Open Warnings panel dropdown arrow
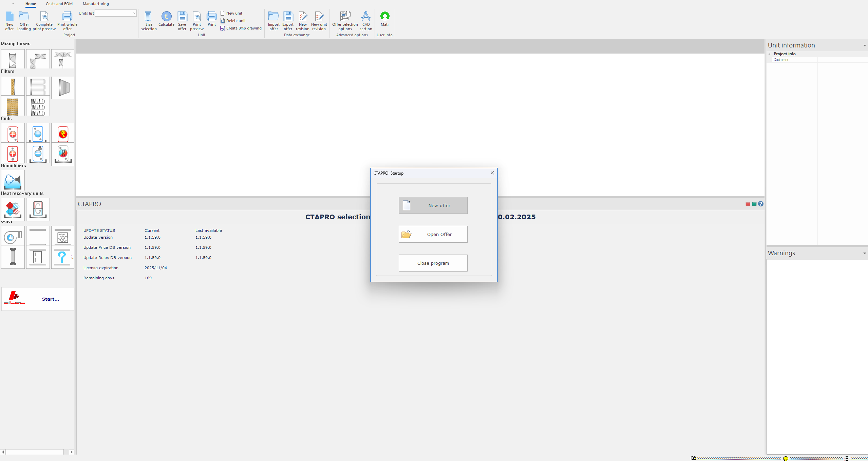The width and height of the screenshot is (868, 461). tap(865, 253)
